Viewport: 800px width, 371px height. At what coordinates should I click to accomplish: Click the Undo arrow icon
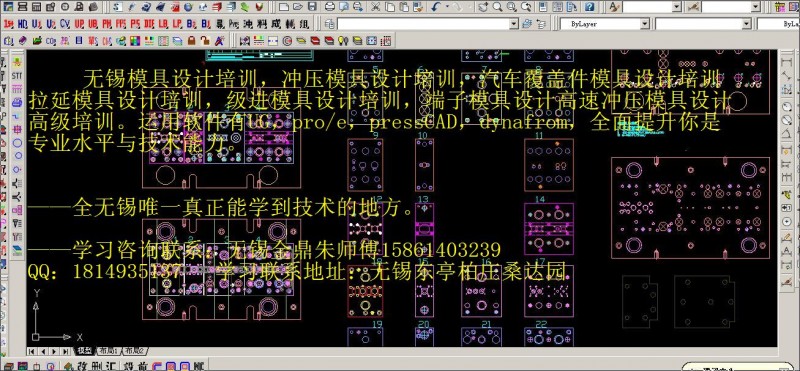point(437,7)
